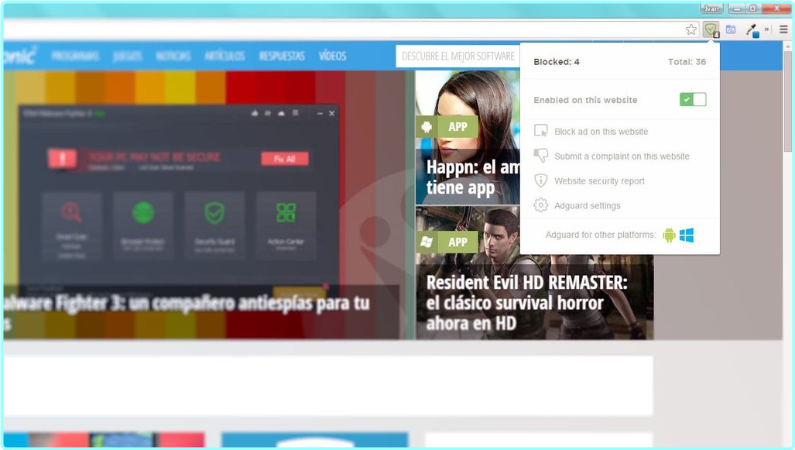Click the Adguard extension shield icon
795x450 pixels.
[x=711, y=30]
